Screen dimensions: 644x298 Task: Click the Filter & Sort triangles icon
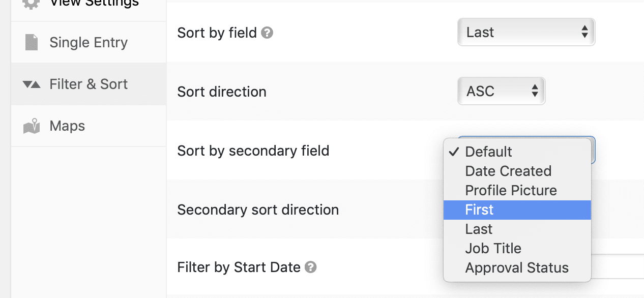[x=32, y=84]
